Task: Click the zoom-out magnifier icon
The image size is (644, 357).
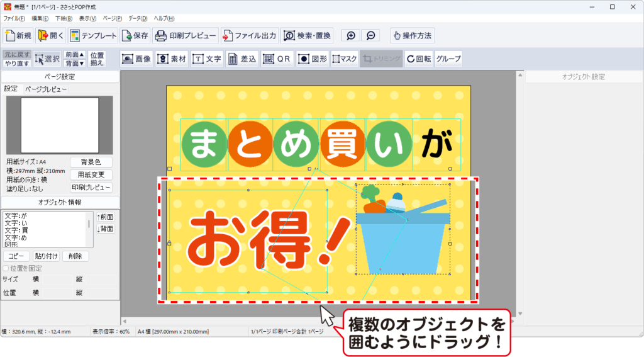Action: (x=371, y=36)
